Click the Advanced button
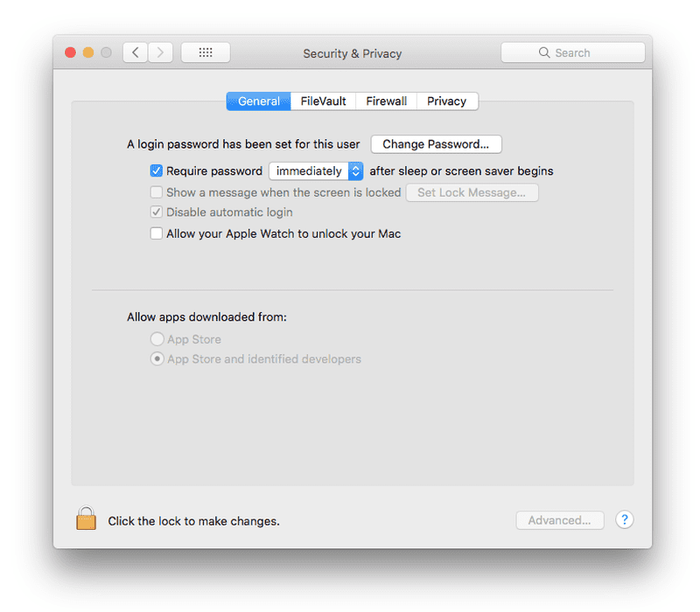700x612 pixels. pos(560,519)
